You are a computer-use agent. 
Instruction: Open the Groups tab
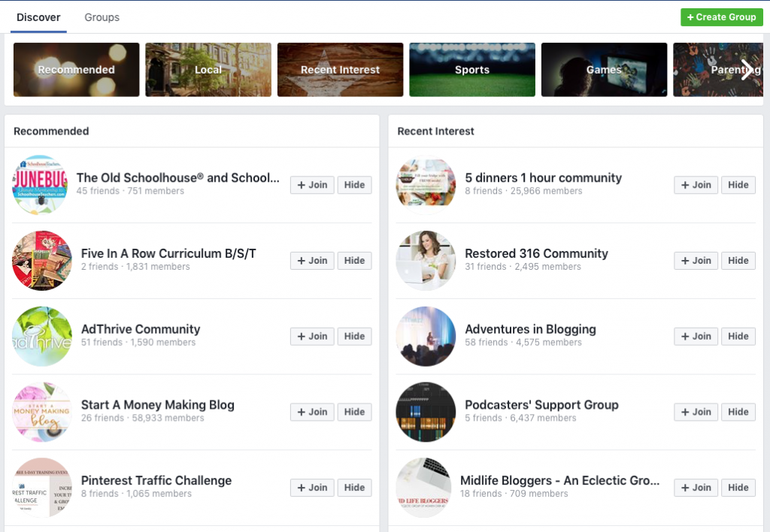102,17
